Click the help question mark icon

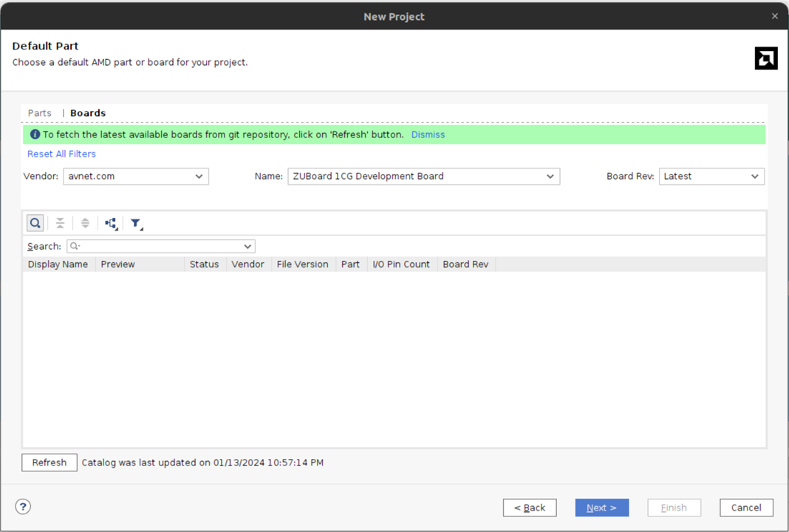[24, 507]
